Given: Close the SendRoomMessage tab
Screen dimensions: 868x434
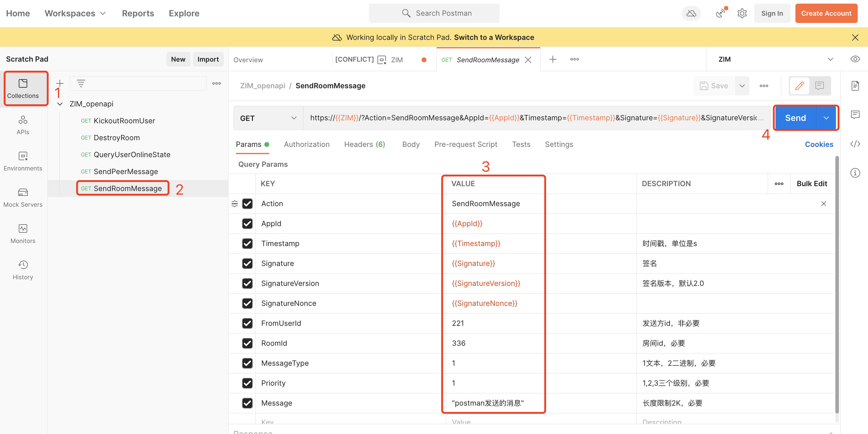Looking at the screenshot, I should [528, 60].
